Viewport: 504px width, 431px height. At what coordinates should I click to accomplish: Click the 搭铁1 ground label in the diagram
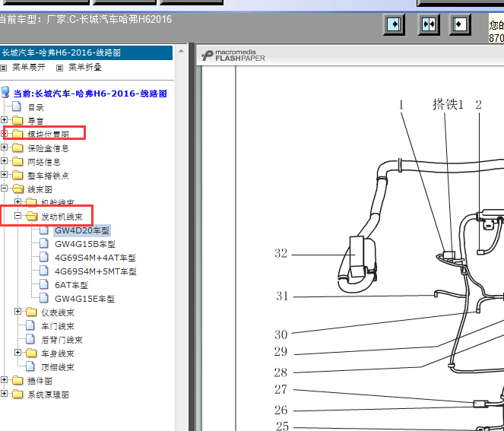[x=448, y=104]
